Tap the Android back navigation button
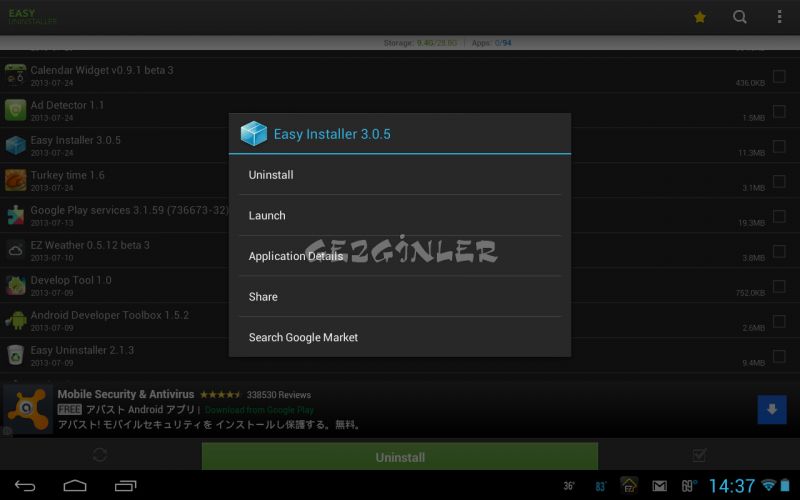The width and height of the screenshot is (800, 500). pos(24,486)
